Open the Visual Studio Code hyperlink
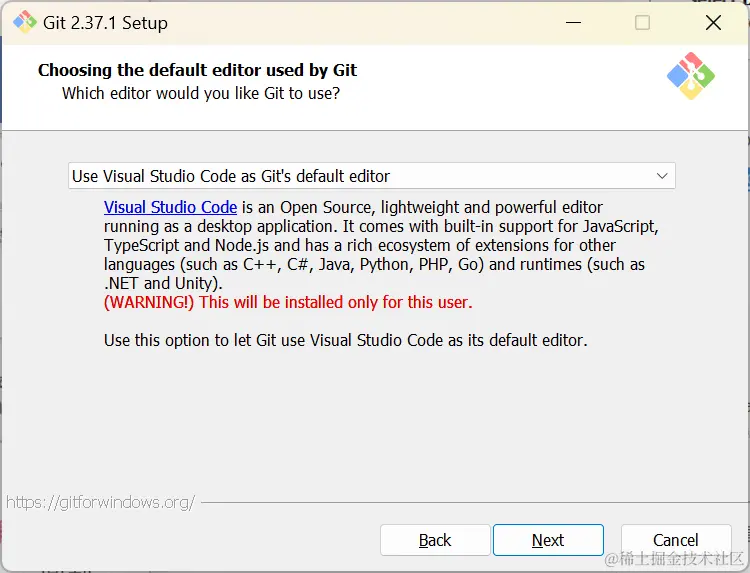This screenshot has height=573, width=750. click(x=170, y=207)
